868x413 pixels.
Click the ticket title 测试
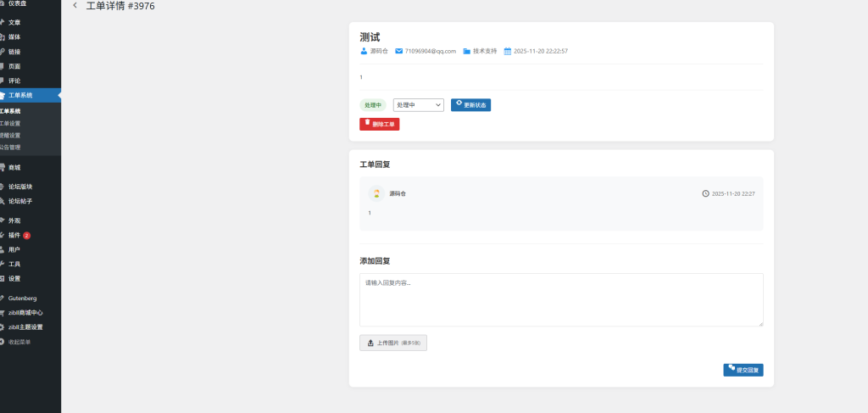(x=370, y=37)
